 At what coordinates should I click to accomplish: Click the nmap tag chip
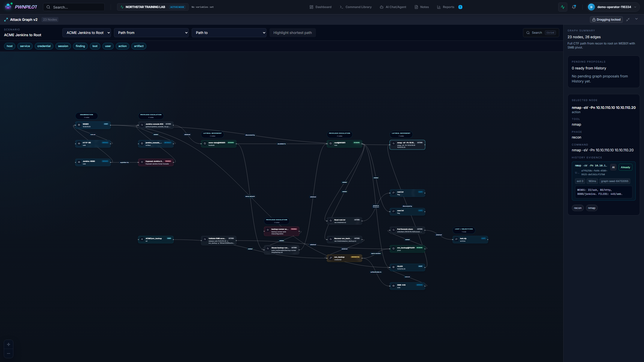click(x=592, y=208)
